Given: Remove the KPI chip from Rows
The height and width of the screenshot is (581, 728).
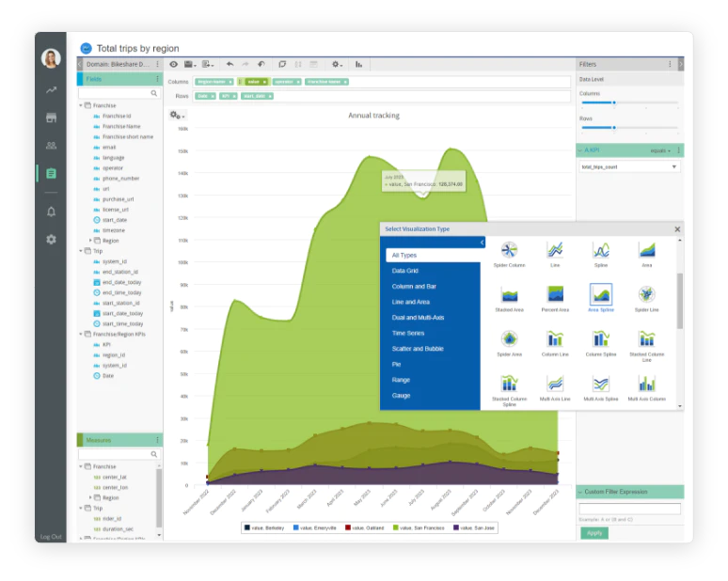Looking at the screenshot, I should click(x=234, y=97).
